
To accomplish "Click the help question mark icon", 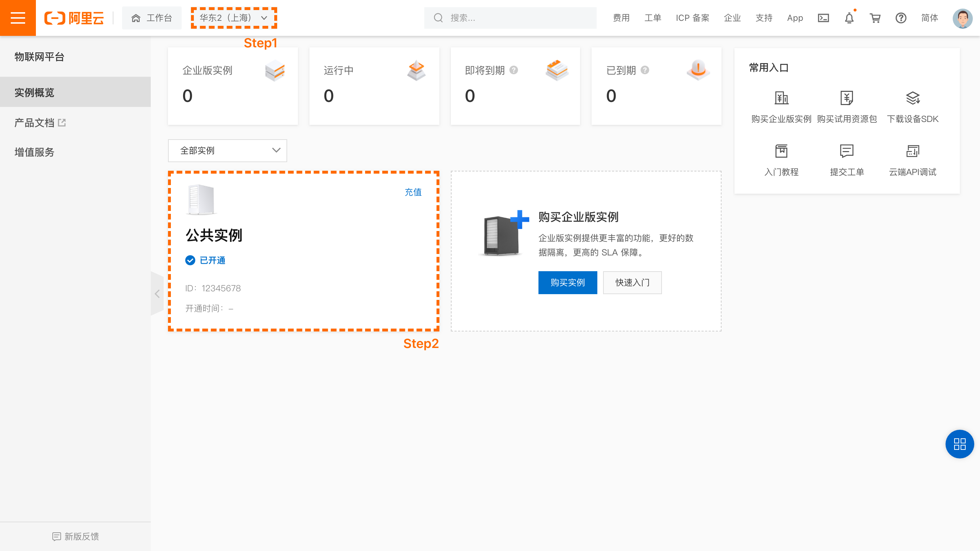I will coord(901,18).
